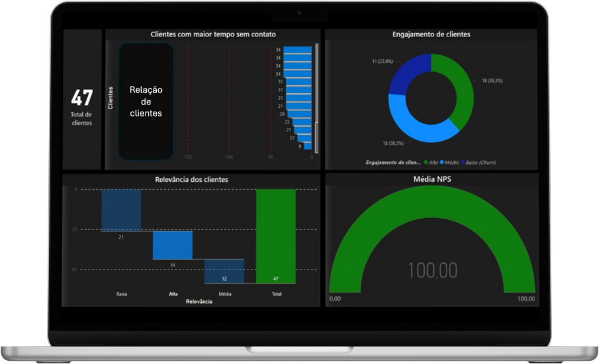Click the Engajamento de clientes chart title
Viewport: 599px width, 364px height.
coord(431,34)
